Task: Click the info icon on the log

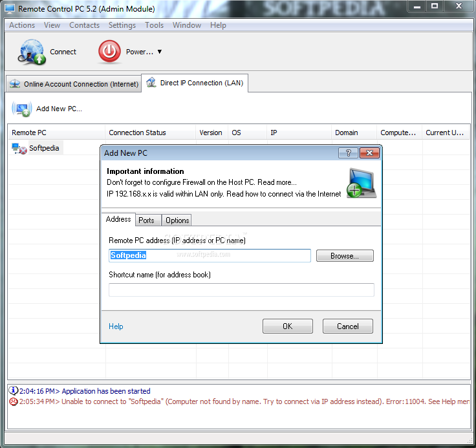Action: (14, 390)
